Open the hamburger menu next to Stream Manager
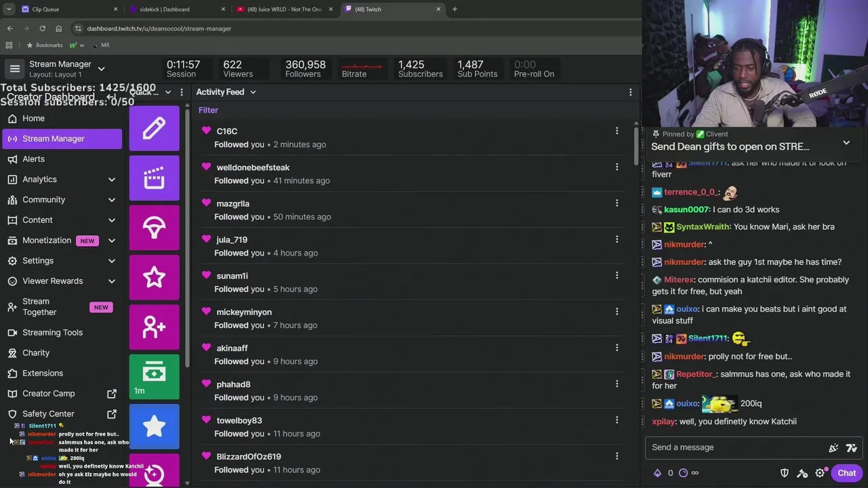The image size is (868, 488). (x=14, y=68)
